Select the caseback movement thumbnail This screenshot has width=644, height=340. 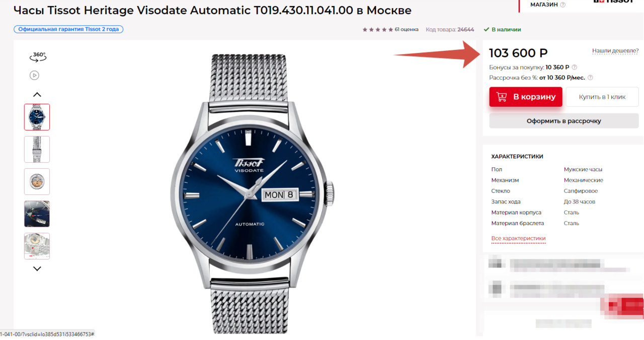pyautogui.click(x=37, y=181)
